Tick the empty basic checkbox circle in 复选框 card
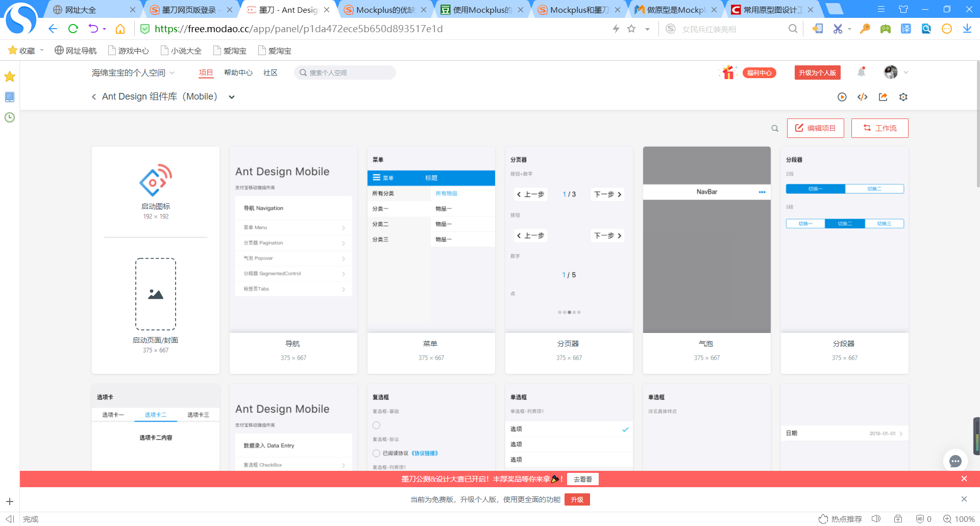The width and height of the screenshot is (980, 526). [376, 425]
